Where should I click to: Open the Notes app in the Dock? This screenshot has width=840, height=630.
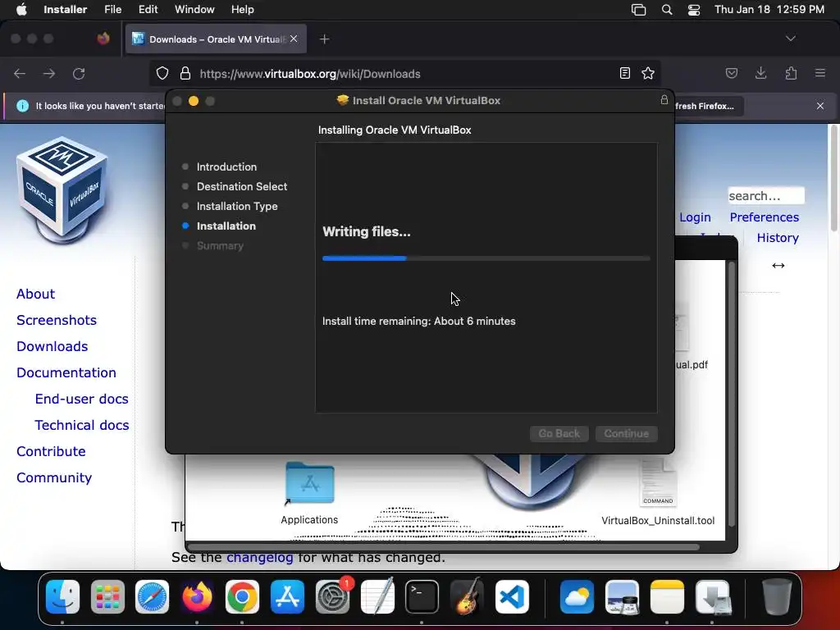pyautogui.click(x=667, y=596)
